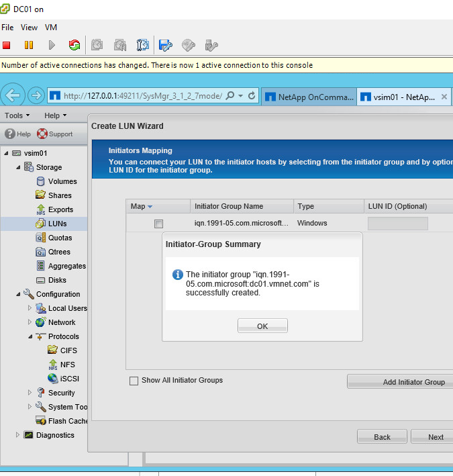Viewport: 453px width, 476px height.
Task: Expand the Local Users node
Action: point(30,307)
